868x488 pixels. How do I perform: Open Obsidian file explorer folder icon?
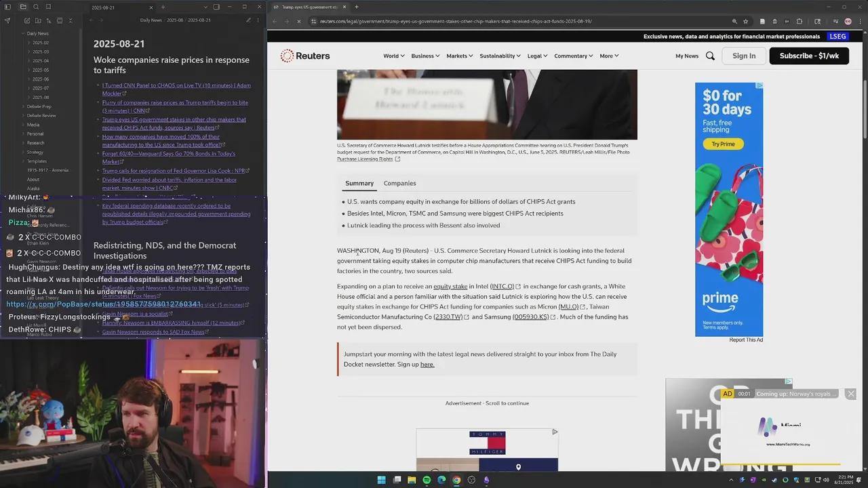coord(23,7)
